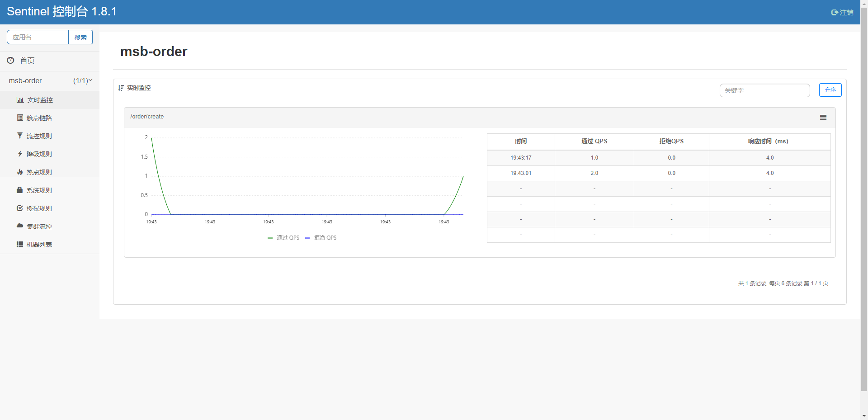Click the vertical page scrollbar thumb

point(864,199)
